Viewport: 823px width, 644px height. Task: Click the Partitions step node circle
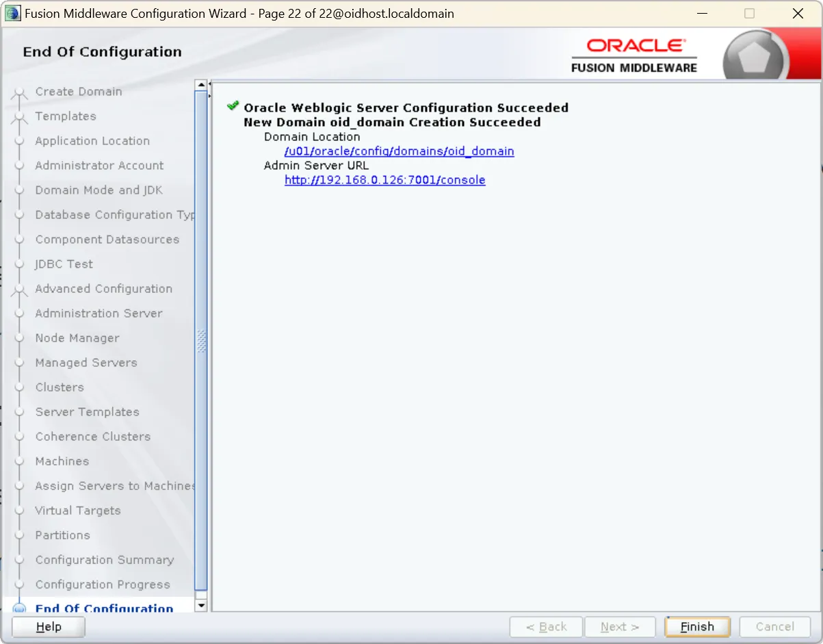pyautogui.click(x=19, y=535)
